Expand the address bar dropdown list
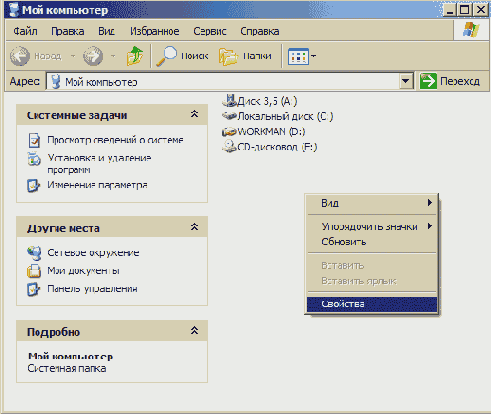The image size is (491, 414). pyautogui.click(x=406, y=81)
